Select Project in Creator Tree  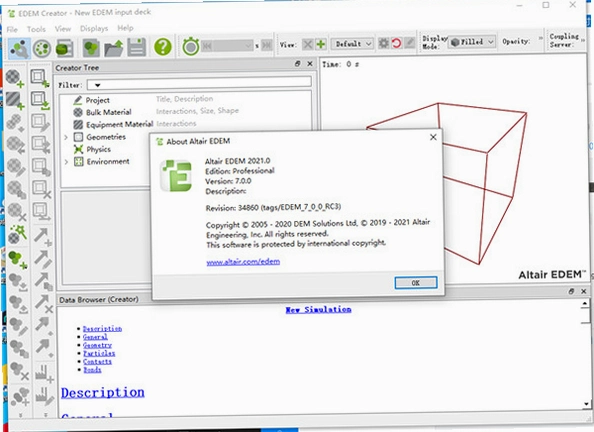point(97,100)
